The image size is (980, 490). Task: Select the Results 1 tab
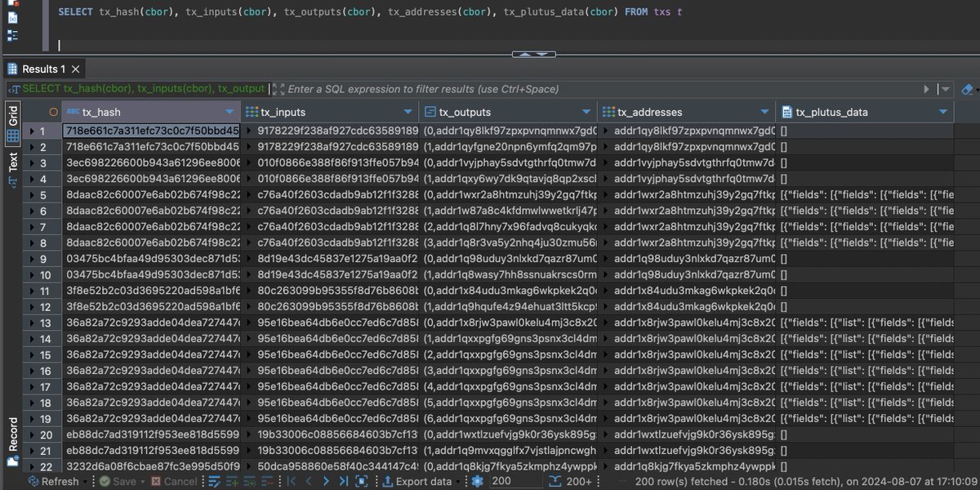pos(43,69)
